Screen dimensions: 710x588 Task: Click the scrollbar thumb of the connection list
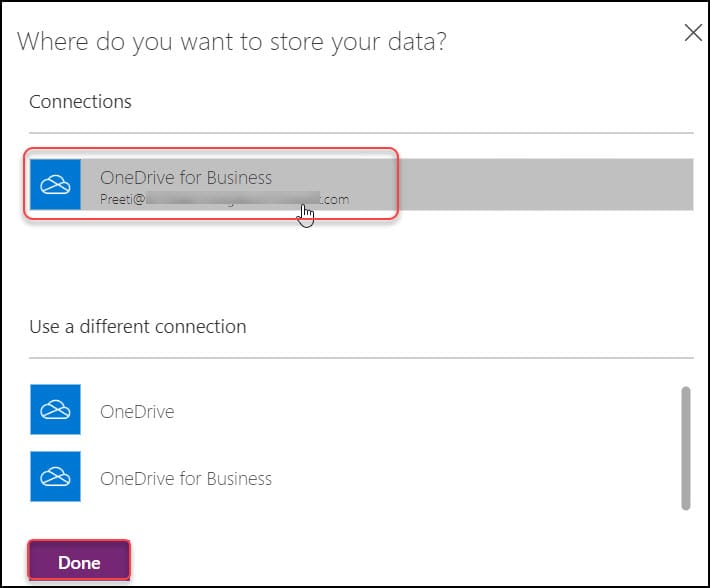tap(686, 448)
